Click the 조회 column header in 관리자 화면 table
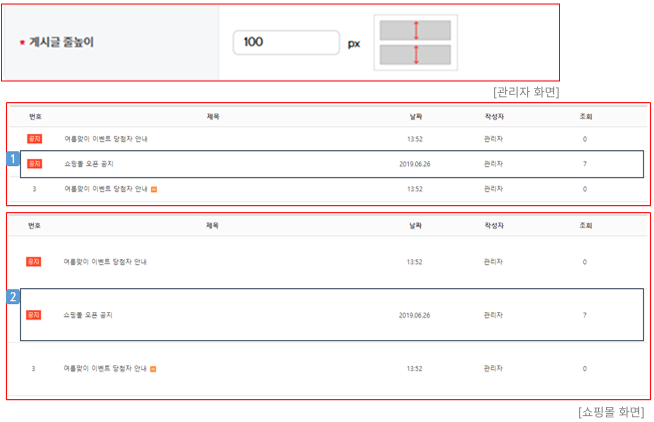The width and height of the screenshot is (654, 422). (585, 116)
